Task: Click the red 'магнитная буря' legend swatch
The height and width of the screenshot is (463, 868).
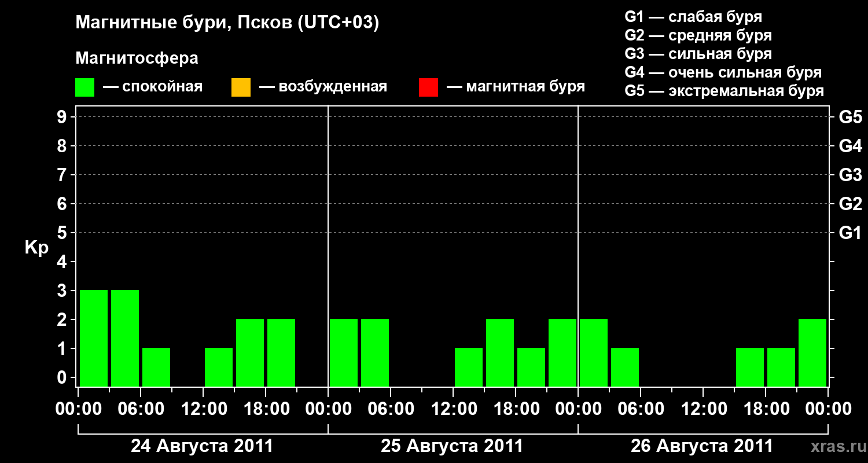Action: click(x=428, y=87)
